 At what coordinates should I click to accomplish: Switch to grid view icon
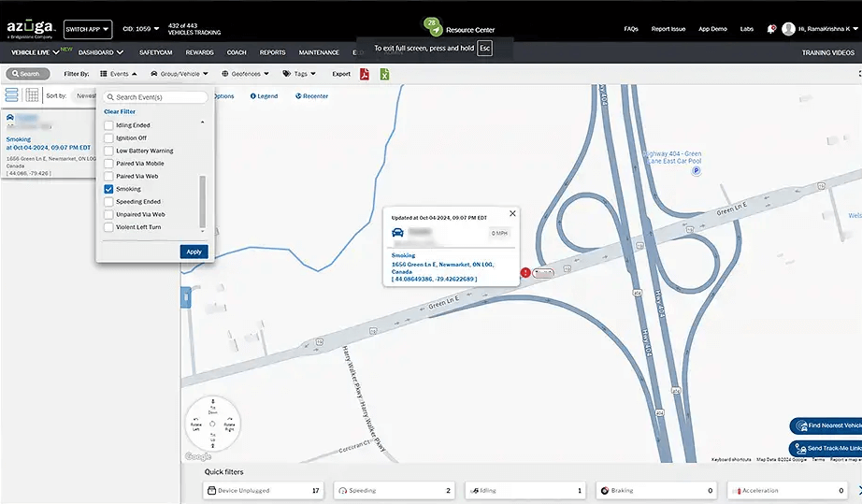point(32,95)
